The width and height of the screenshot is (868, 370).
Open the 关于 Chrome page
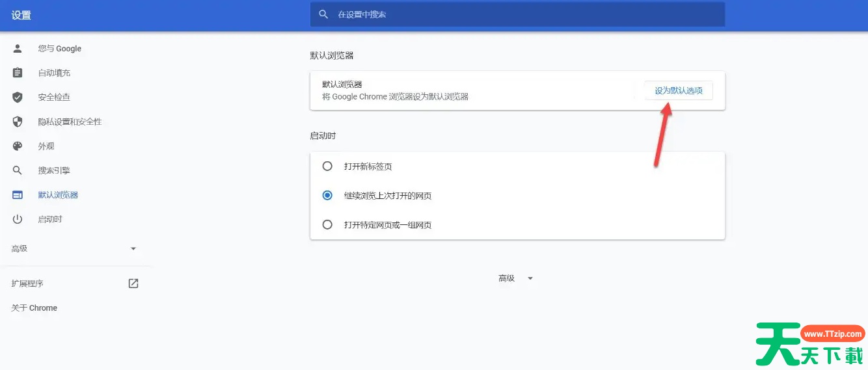click(34, 308)
